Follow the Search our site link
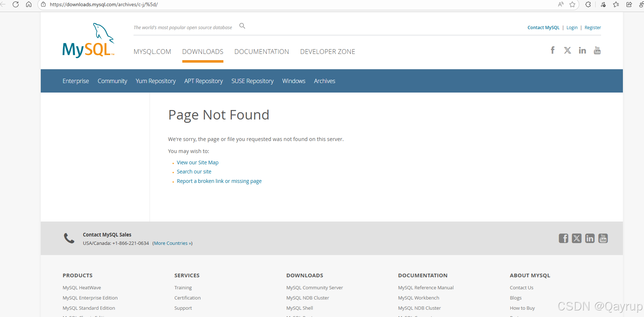The width and height of the screenshot is (644, 317). point(194,172)
